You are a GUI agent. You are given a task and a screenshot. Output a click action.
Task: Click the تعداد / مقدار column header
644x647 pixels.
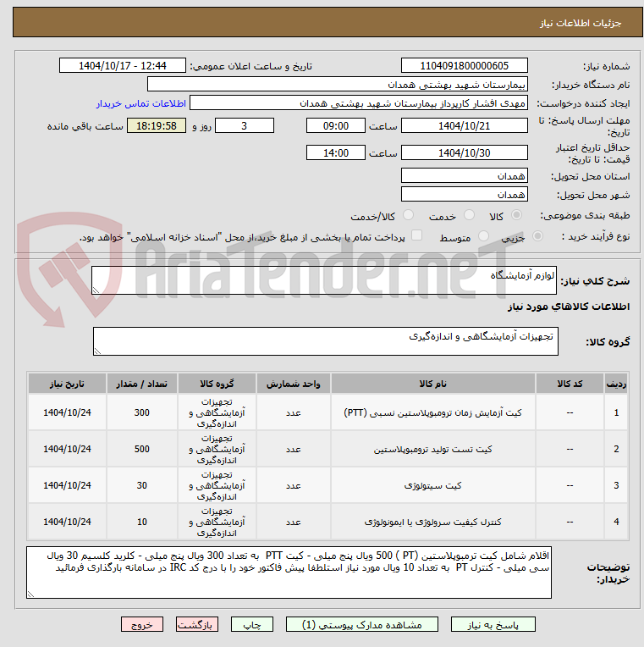[142, 384]
